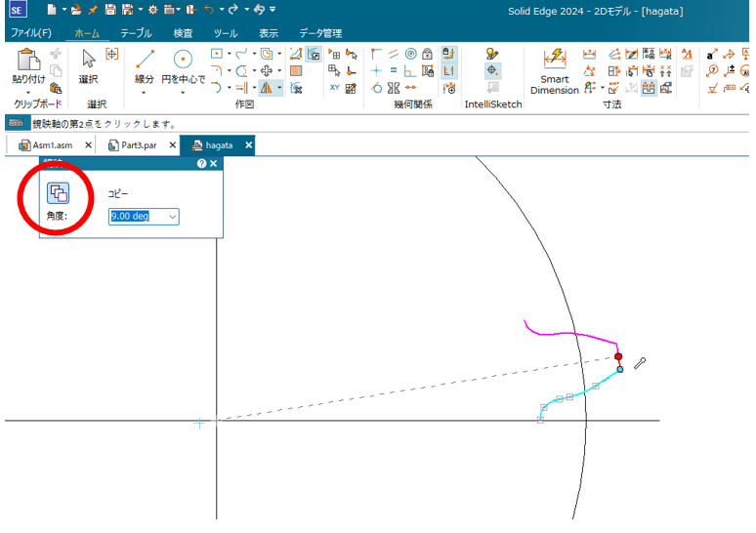Open the ツール menu tab
Viewport: 756px width, 533px height.
coord(226,32)
